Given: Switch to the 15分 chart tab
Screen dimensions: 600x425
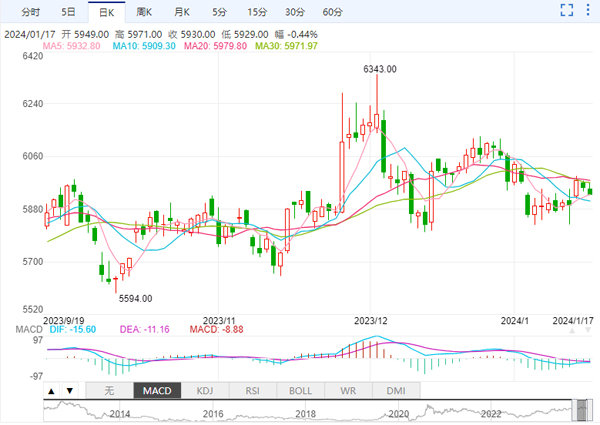Looking at the screenshot, I should (x=257, y=12).
